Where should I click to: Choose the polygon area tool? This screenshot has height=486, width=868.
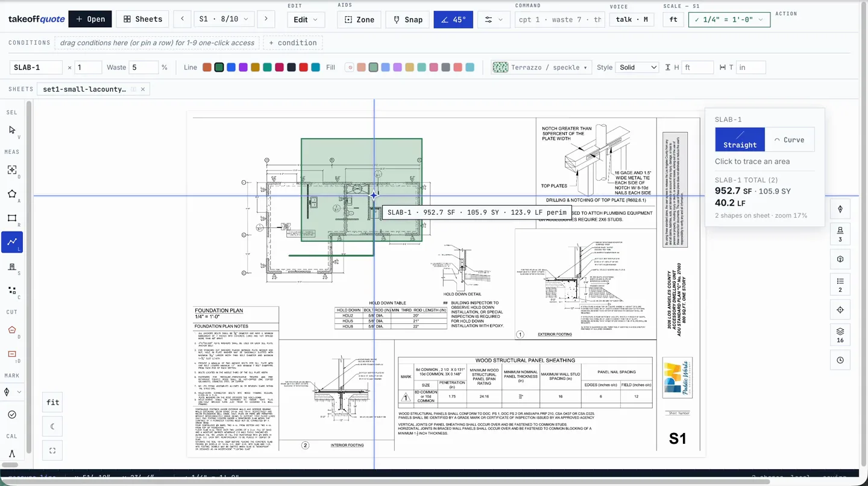click(x=12, y=194)
